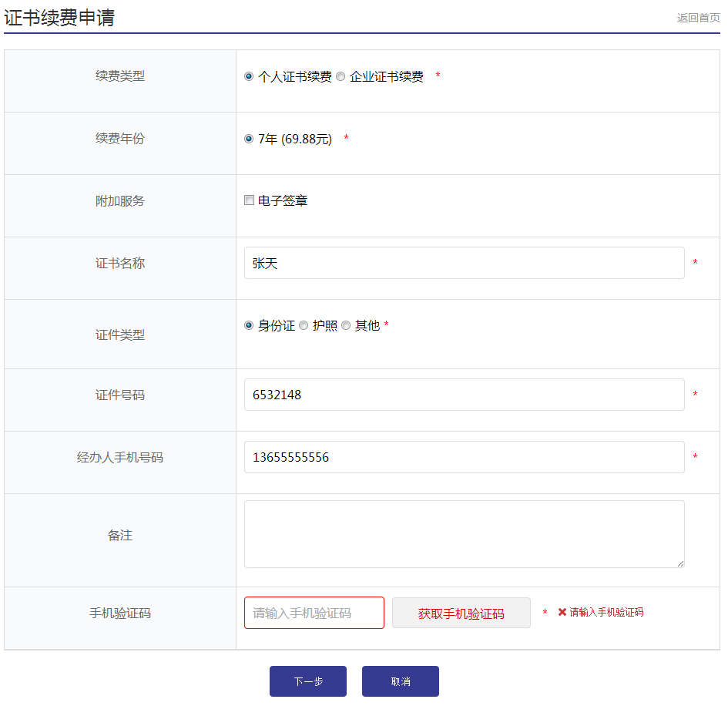Click the 备注 text area

[465, 534]
